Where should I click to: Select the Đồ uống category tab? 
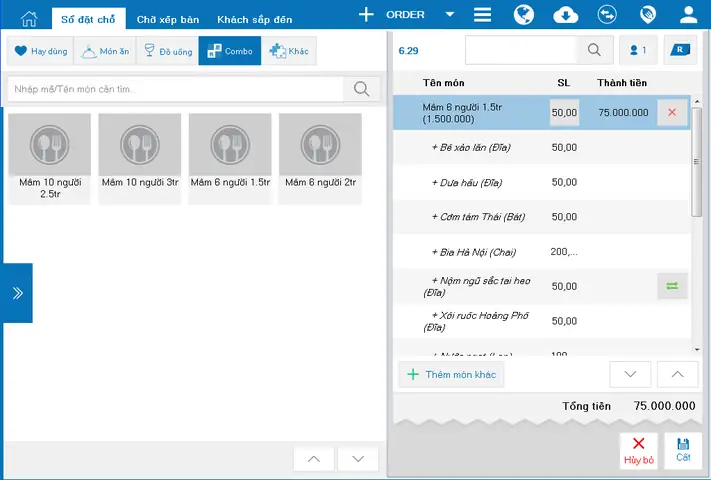coord(167,51)
